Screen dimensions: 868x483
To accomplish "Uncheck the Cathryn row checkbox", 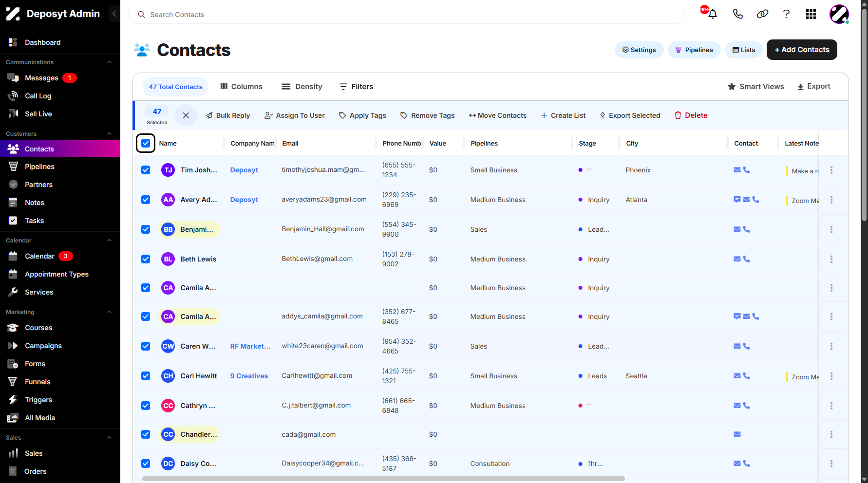I will (146, 406).
